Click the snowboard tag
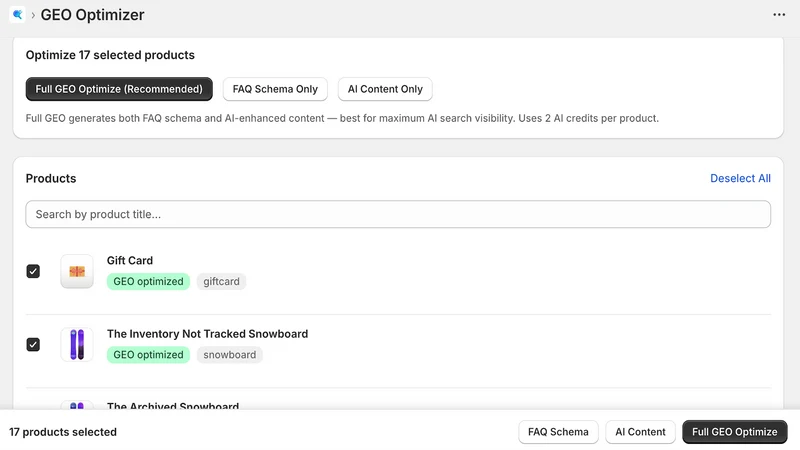 click(x=230, y=355)
